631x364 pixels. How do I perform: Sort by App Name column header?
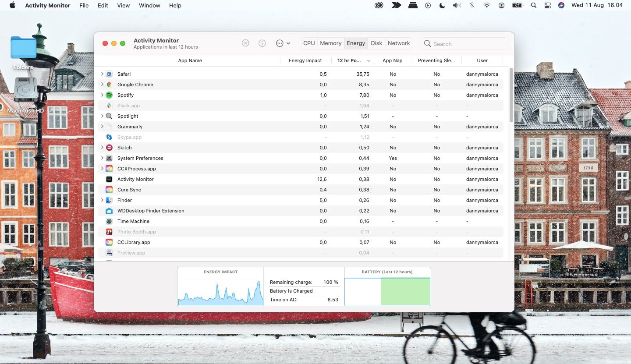[x=190, y=60]
